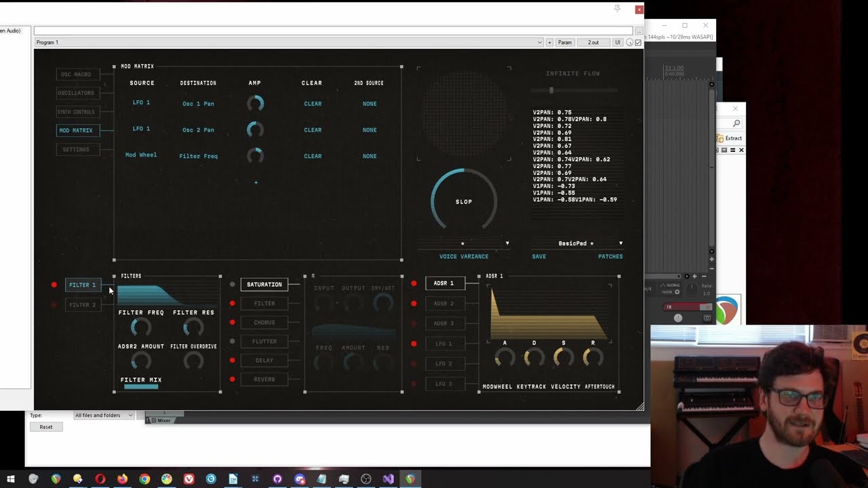Image resolution: width=868 pixels, height=488 pixels.
Task: Open Vivaldi from the taskbar
Action: click(x=189, y=479)
